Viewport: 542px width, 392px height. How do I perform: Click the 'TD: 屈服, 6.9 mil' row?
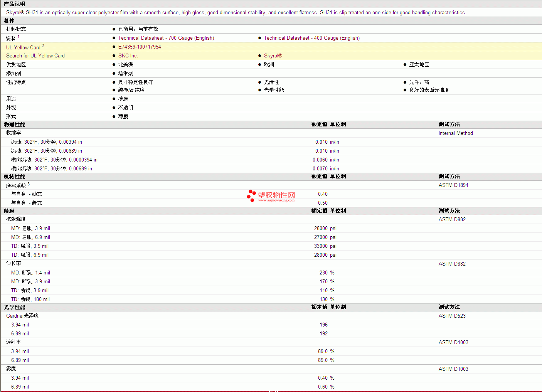pyautogui.click(x=271, y=255)
